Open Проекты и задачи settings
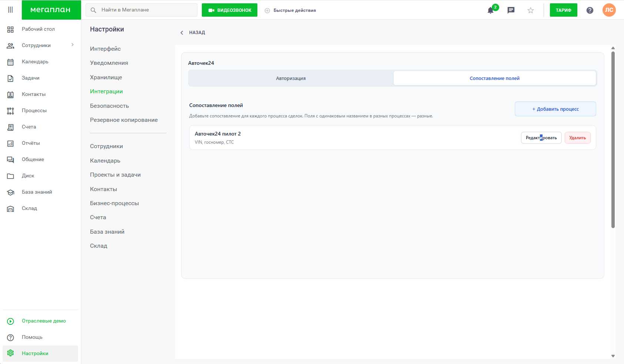The height and width of the screenshot is (364, 624). 115,175
